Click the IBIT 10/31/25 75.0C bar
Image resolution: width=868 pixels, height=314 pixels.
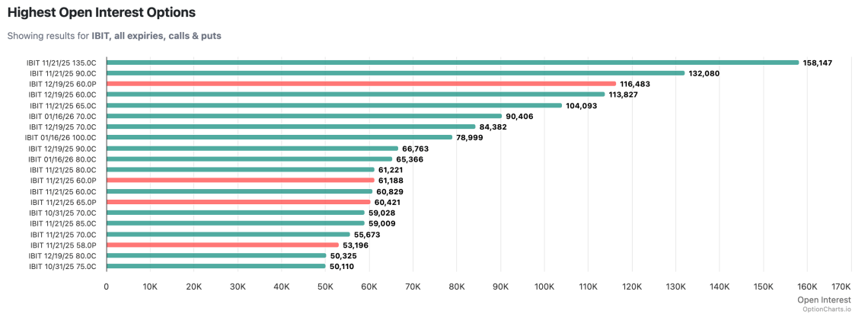[216, 267]
